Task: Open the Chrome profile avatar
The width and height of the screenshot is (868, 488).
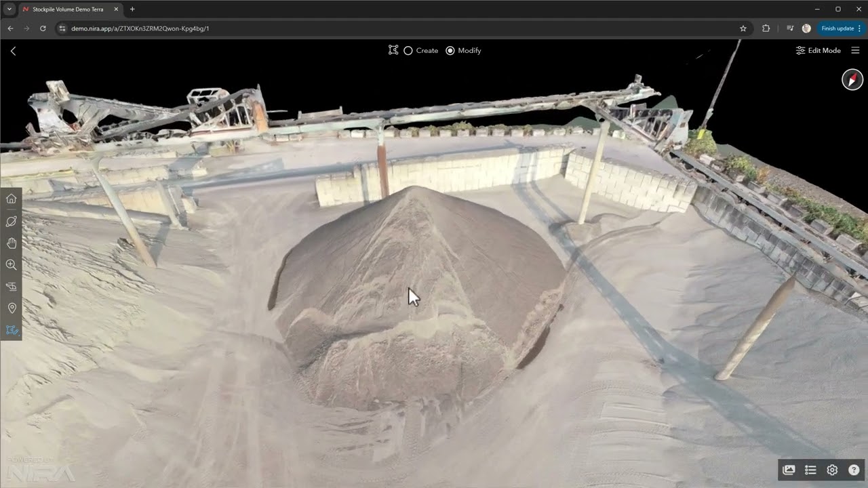Action: point(806,28)
